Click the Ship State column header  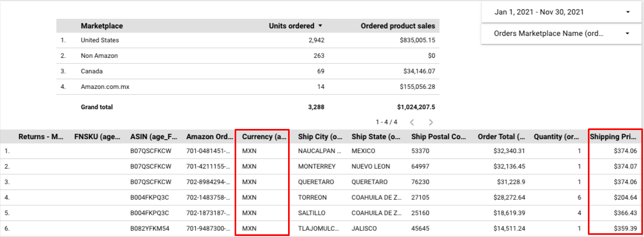[376, 137]
